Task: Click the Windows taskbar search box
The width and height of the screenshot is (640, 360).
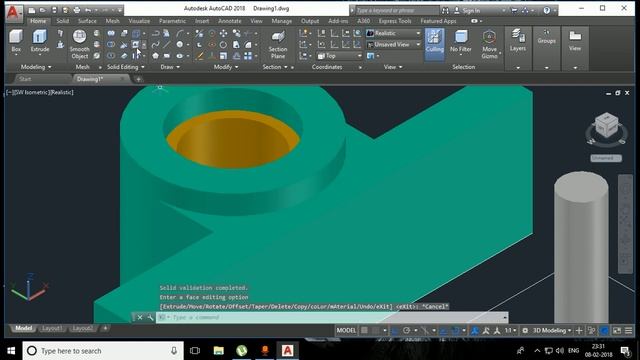Action: pos(103,351)
